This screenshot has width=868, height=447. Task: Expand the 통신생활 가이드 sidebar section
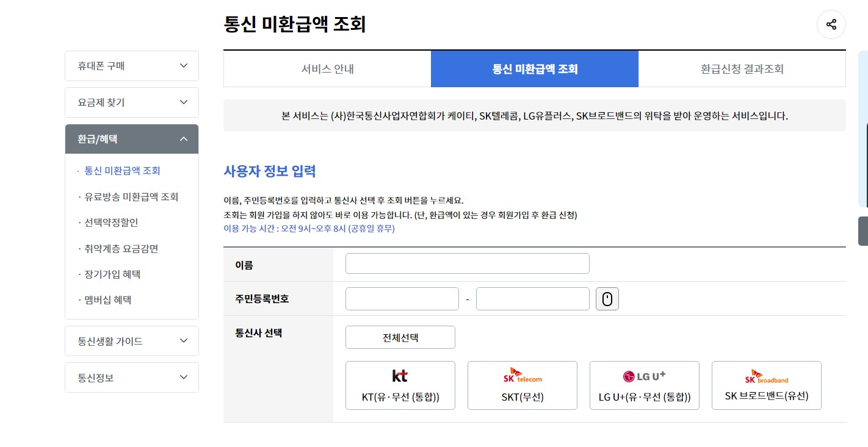(x=131, y=340)
